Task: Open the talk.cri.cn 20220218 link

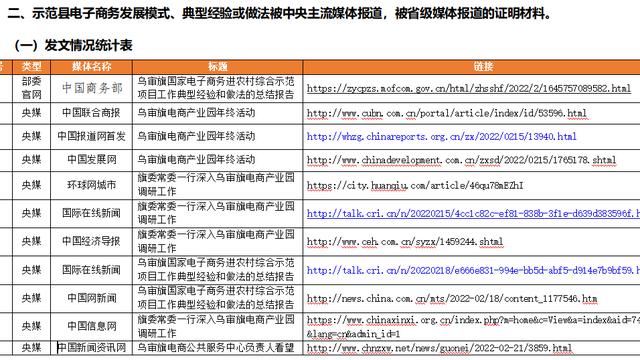Action: (473, 270)
